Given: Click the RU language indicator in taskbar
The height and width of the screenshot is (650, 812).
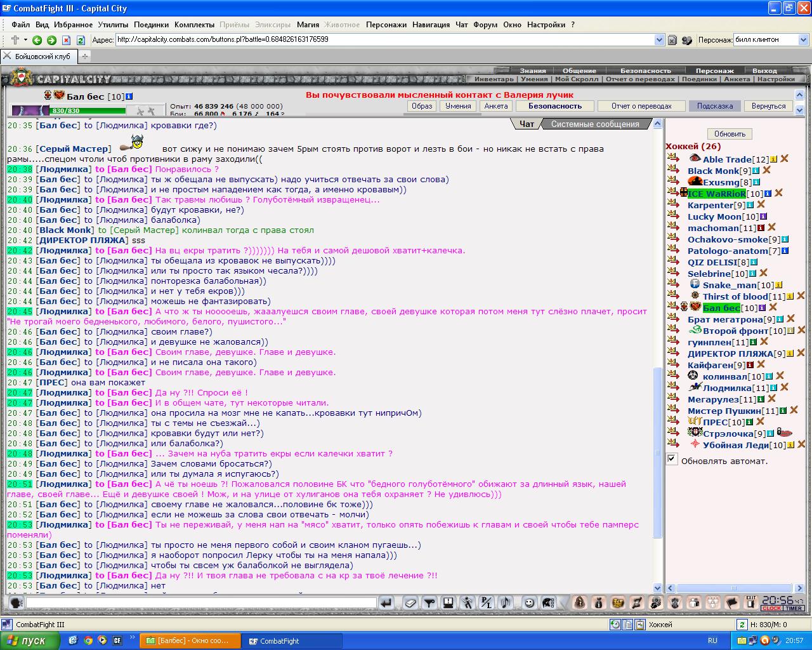Looking at the screenshot, I should (x=712, y=640).
